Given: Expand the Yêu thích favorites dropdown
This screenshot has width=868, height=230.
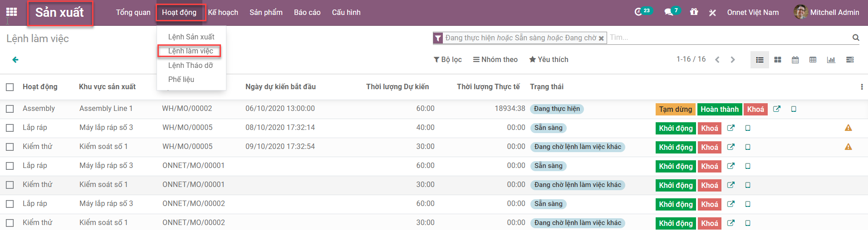Looking at the screenshot, I should 549,60.
